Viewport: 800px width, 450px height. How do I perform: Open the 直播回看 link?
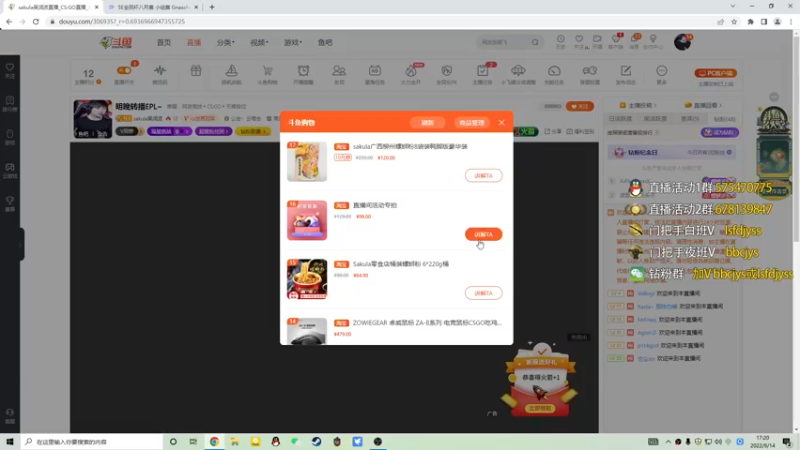tap(703, 105)
